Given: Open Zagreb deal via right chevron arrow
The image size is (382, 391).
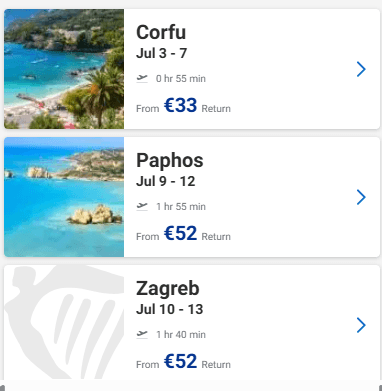Looking at the screenshot, I should tap(361, 325).
